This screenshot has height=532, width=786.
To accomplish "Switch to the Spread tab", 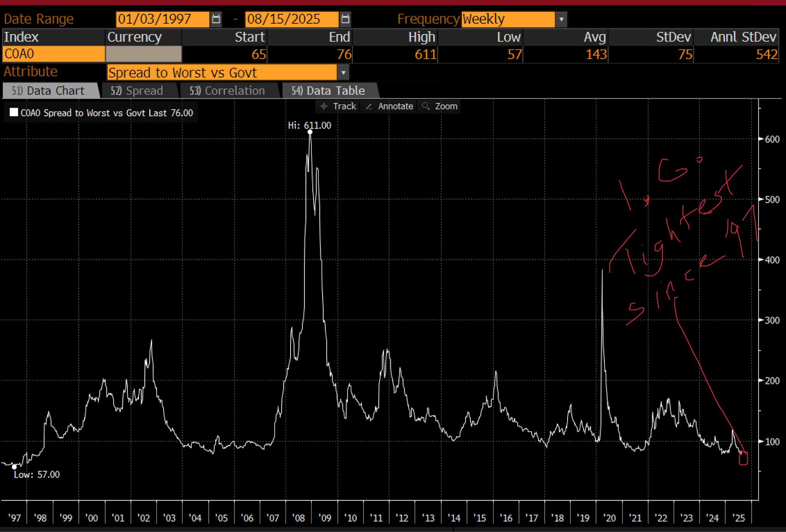I will tap(137, 91).
